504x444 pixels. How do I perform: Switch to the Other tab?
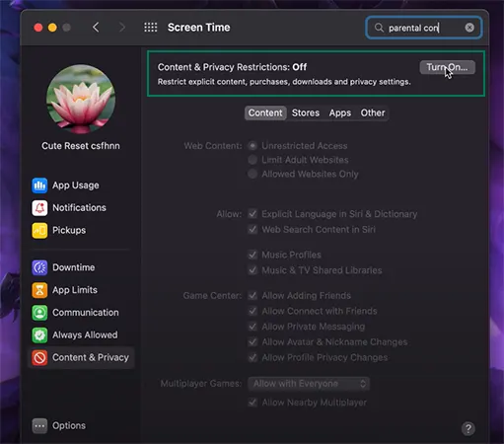pos(373,113)
